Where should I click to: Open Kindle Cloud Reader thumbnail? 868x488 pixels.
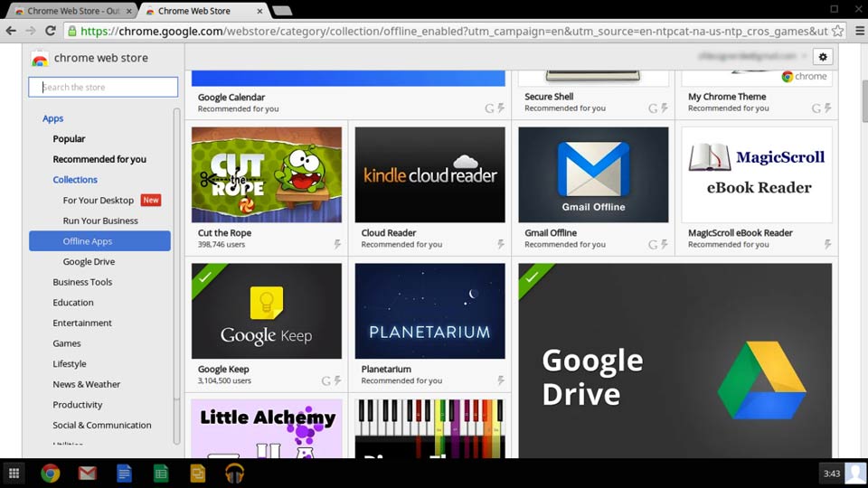[x=429, y=174]
